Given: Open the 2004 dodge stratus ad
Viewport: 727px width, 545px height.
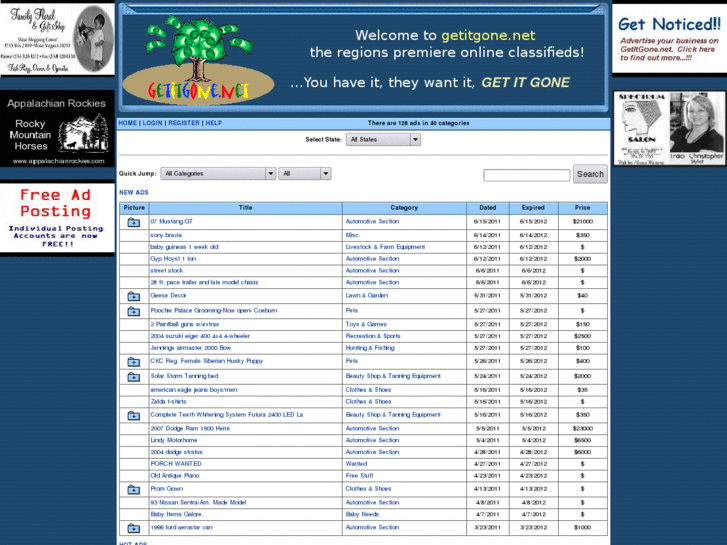Looking at the screenshot, I should pos(176,452).
